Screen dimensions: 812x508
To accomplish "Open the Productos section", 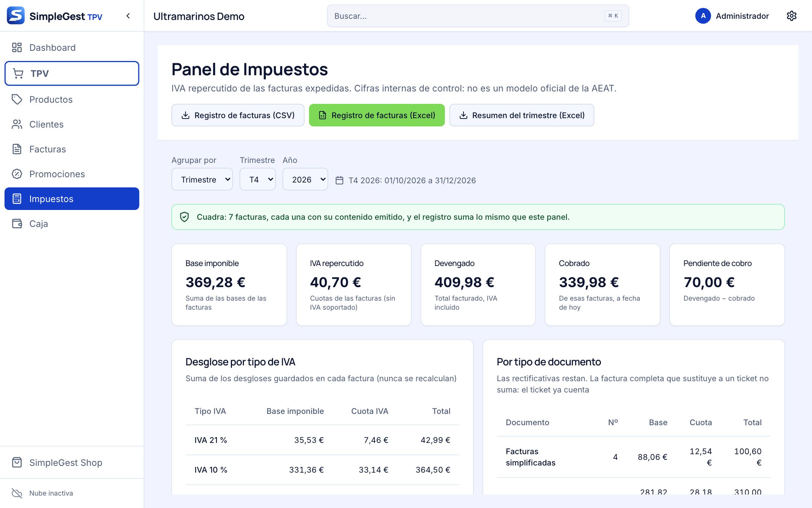I will (72, 99).
